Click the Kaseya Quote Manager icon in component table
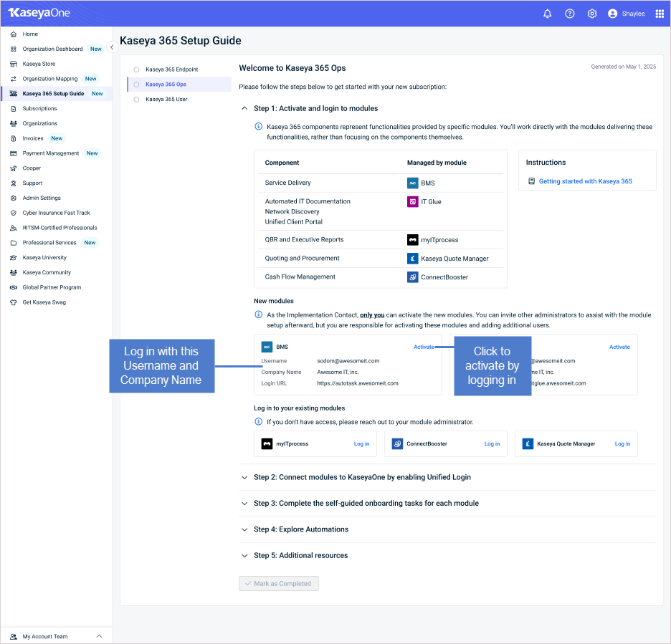 click(412, 259)
